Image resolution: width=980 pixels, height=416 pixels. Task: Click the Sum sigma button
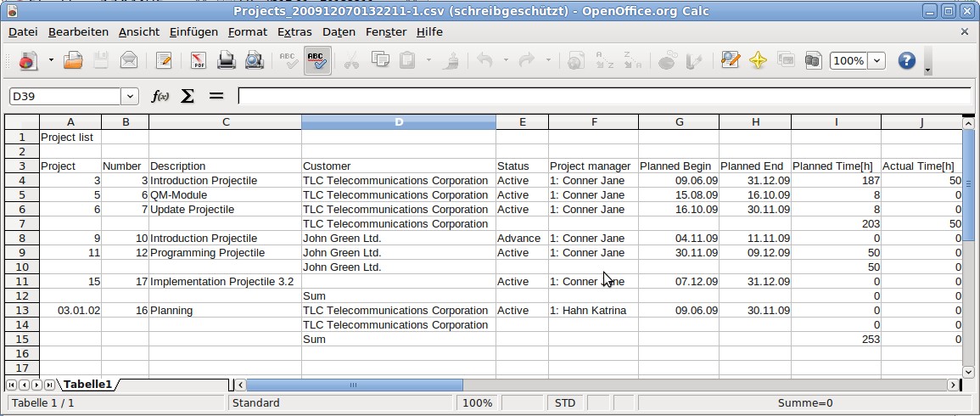click(188, 96)
